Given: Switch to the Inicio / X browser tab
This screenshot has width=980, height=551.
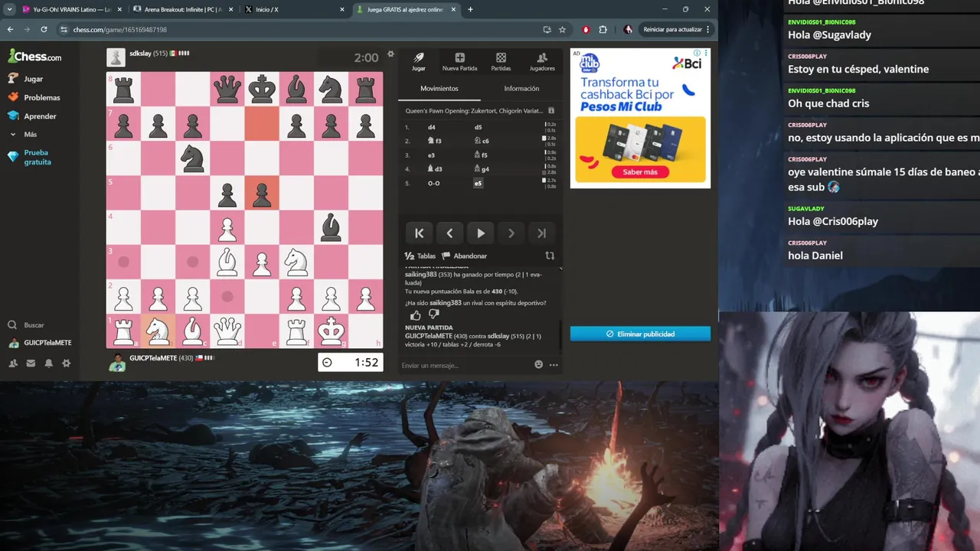Looking at the screenshot, I should pyautogui.click(x=293, y=9).
